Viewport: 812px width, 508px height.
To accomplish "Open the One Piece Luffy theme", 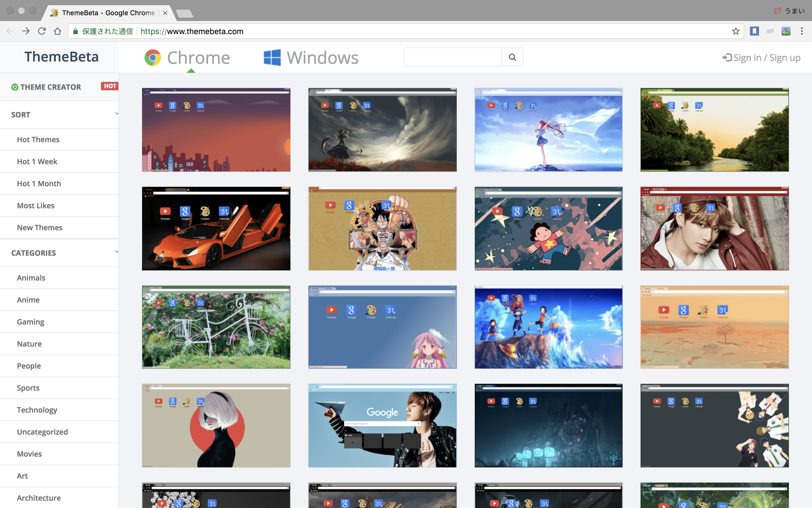I will [x=383, y=229].
